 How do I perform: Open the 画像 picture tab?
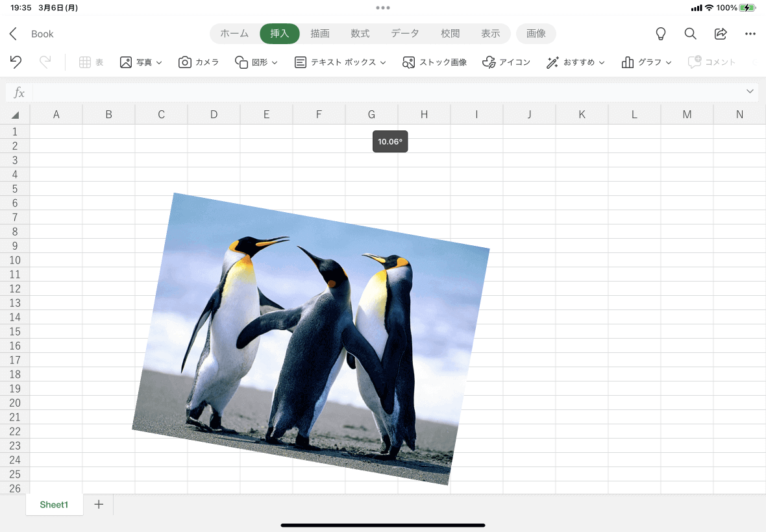(x=536, y=34)
